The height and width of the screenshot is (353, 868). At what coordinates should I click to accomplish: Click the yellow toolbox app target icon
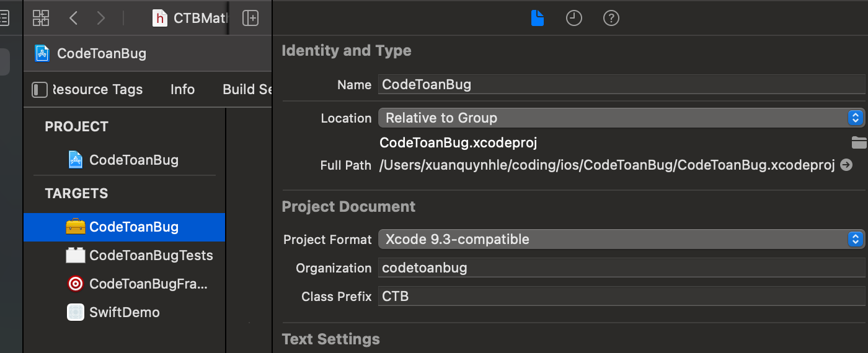click(x=76, y=227)
